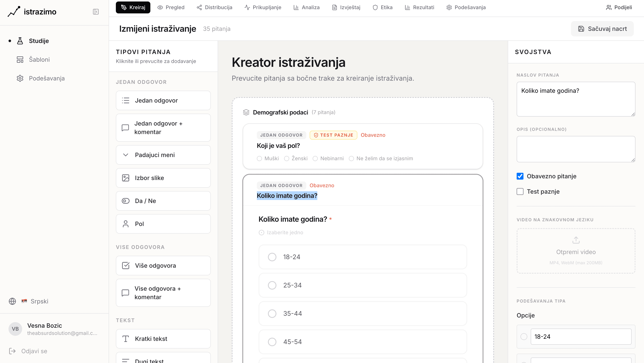Viewport: 644px width, 363px height.
Task: Open the Analiza chart icon
Action: 296,7
